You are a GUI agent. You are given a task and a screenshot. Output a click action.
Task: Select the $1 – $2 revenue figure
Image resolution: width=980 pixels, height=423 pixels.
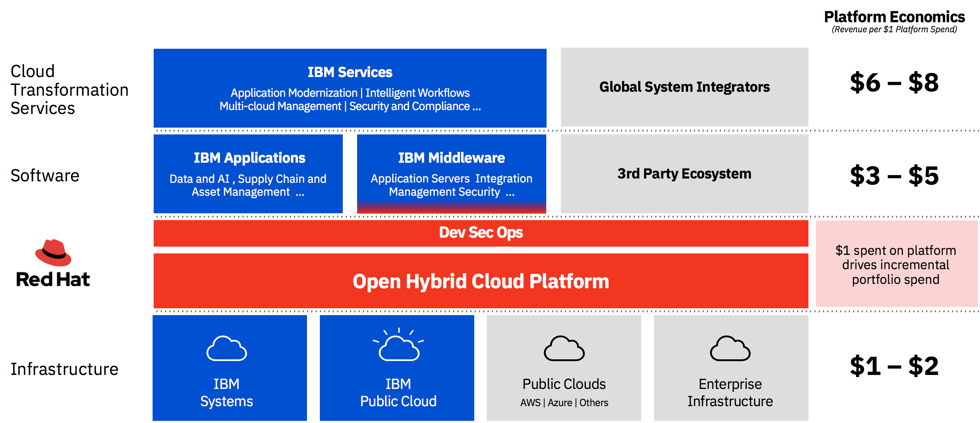click(x=894, y=366)
